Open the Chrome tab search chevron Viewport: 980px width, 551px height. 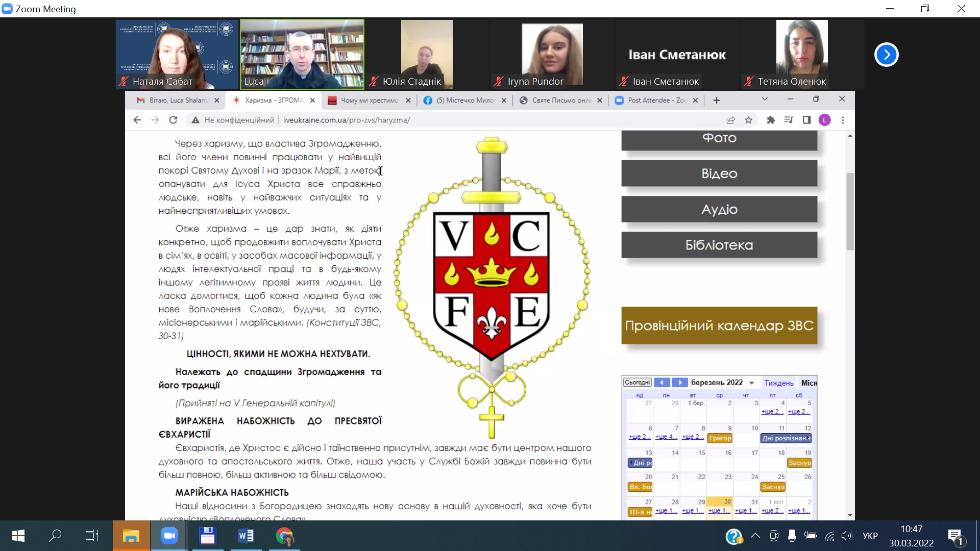coord(765,99)
